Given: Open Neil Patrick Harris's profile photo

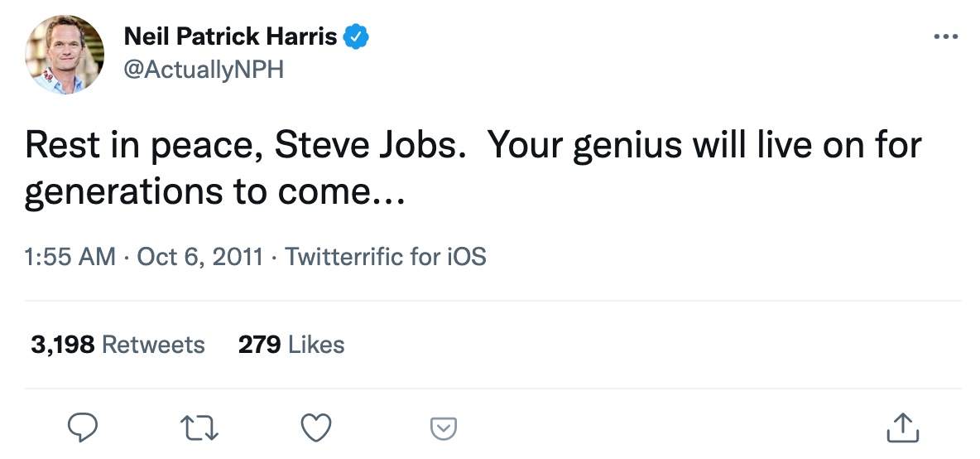Looking at the screenshot, I should (65, 55).
